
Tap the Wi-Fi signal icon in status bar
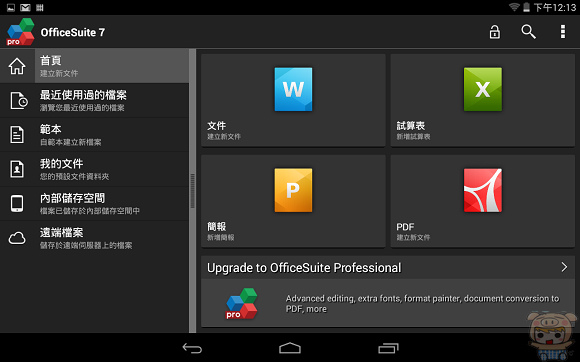click(x=514, y=7)
